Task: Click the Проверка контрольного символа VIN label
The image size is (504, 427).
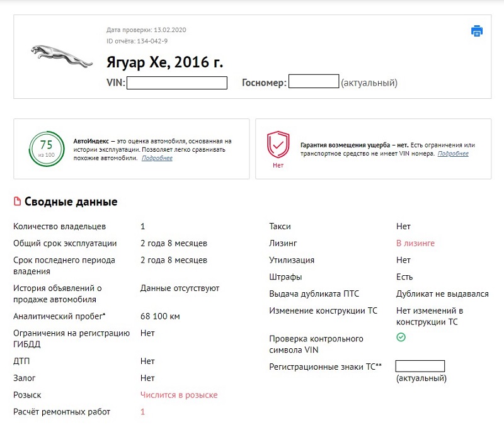Action: click(x=316, y=344)
